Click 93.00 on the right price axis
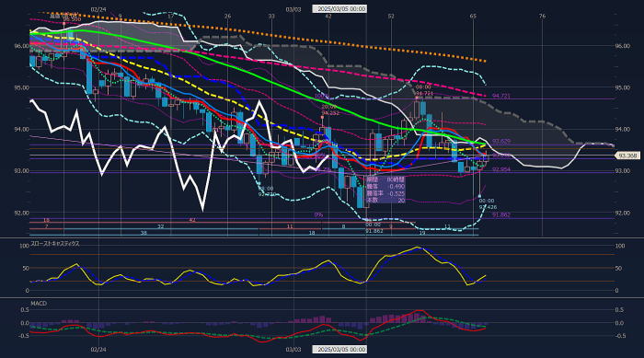This screenshot has height=358, width=644. point(622,171)
